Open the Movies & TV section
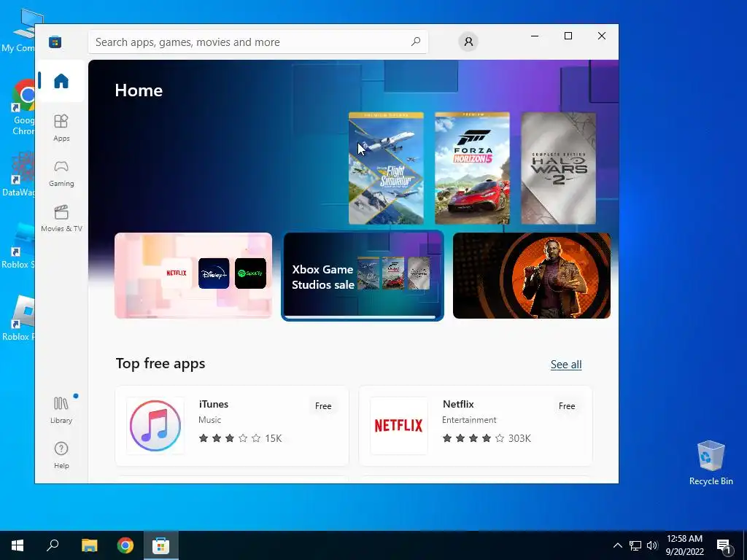747x560 pixels. point(61,219)
